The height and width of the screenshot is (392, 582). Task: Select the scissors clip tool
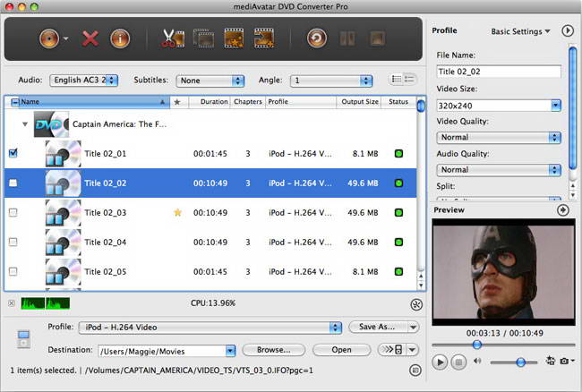pos(172,38)
